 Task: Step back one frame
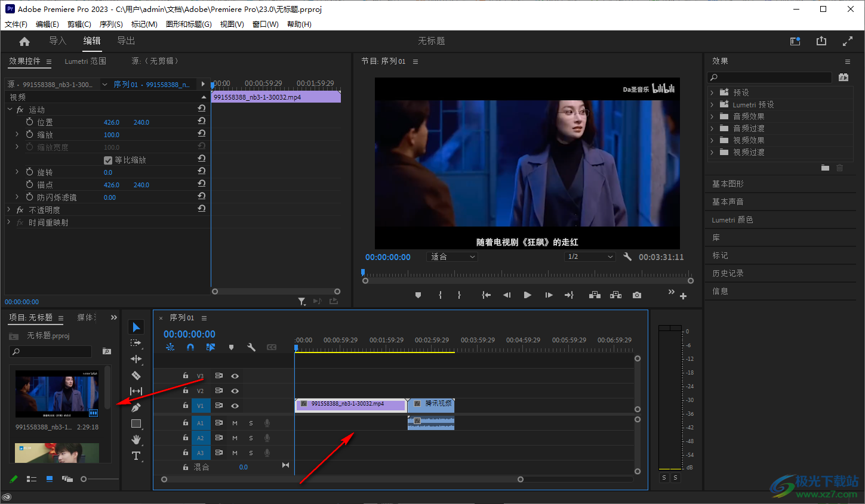point(507,295)
